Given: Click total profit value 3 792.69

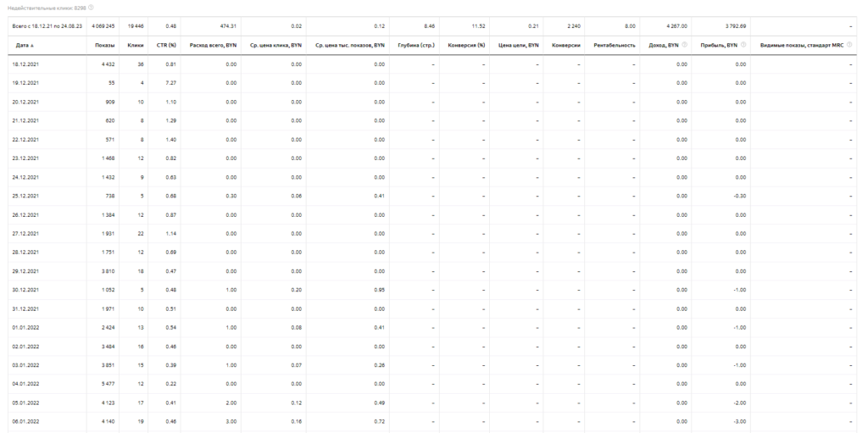Looking at the screenshot, I should (735, 26).
